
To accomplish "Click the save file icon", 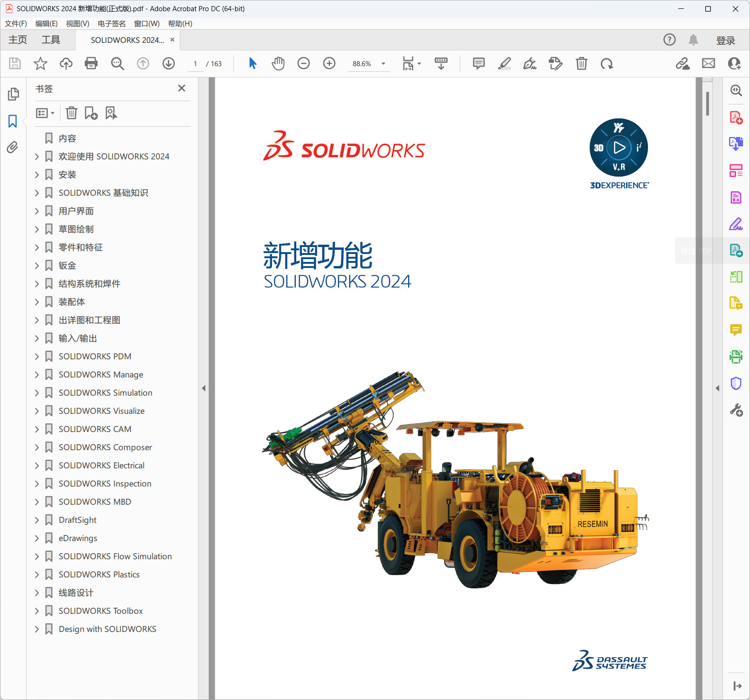I will click(x=15, y=63).
